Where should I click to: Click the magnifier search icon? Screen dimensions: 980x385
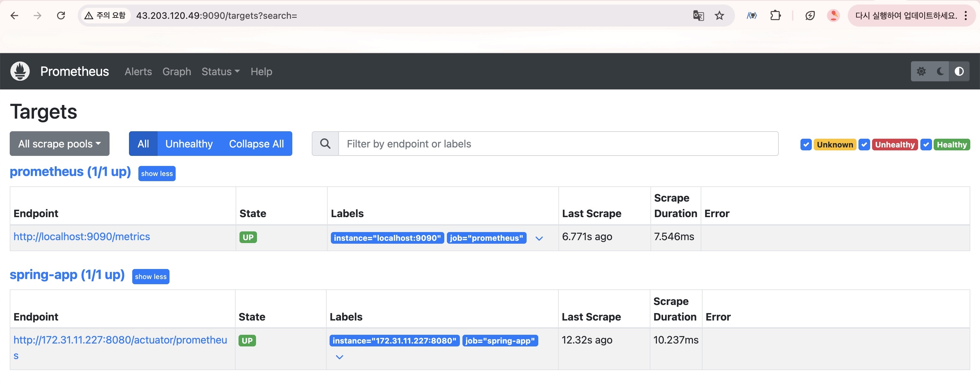coord(325,144)
